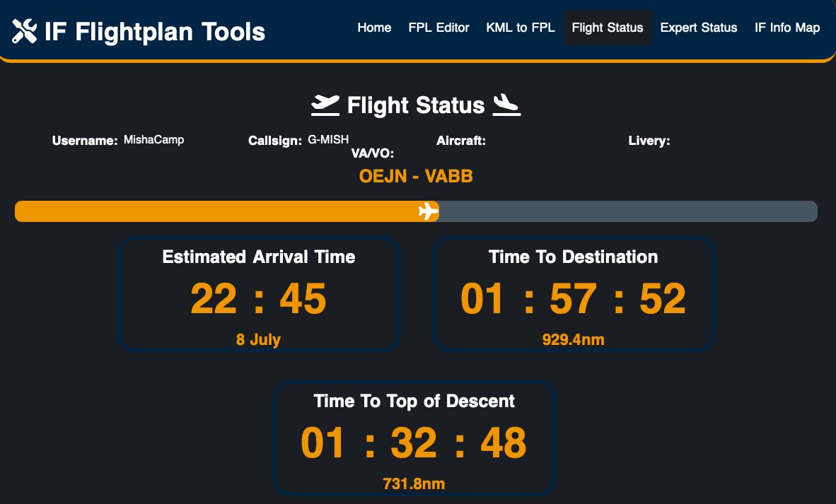Image resolution: width=836 pixels, height=504 pixels.
Task: Click the departing plane icon beside Flight Status
Action: pyautogui.click(x=325, y=105)
